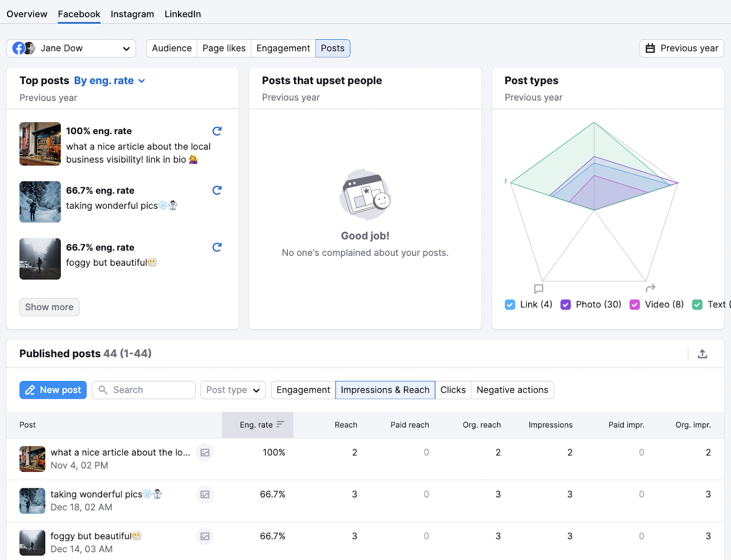Disable the Video (8) checkbox
This screenshot has width=731, height=560.
(x=635, y=305)
